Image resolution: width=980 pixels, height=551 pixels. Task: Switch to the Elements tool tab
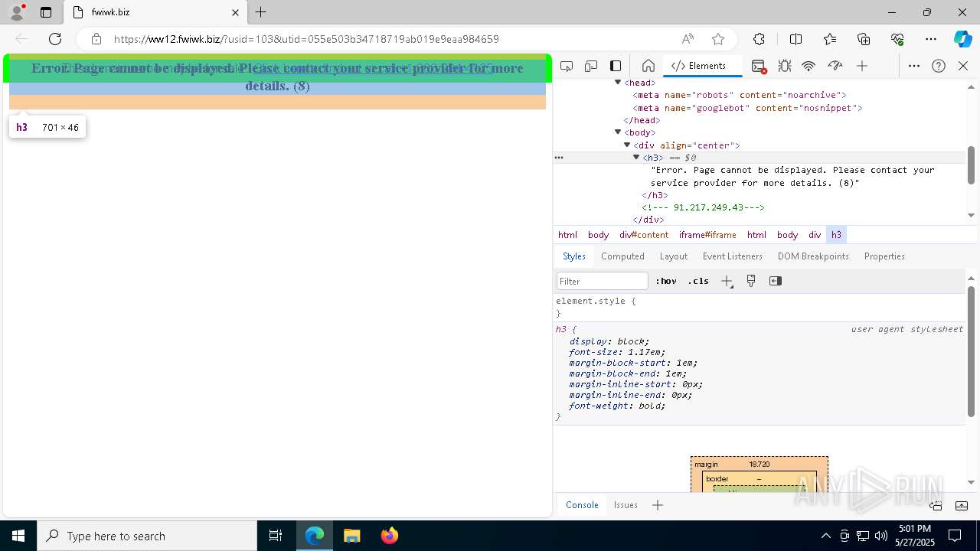pos(699,66)
